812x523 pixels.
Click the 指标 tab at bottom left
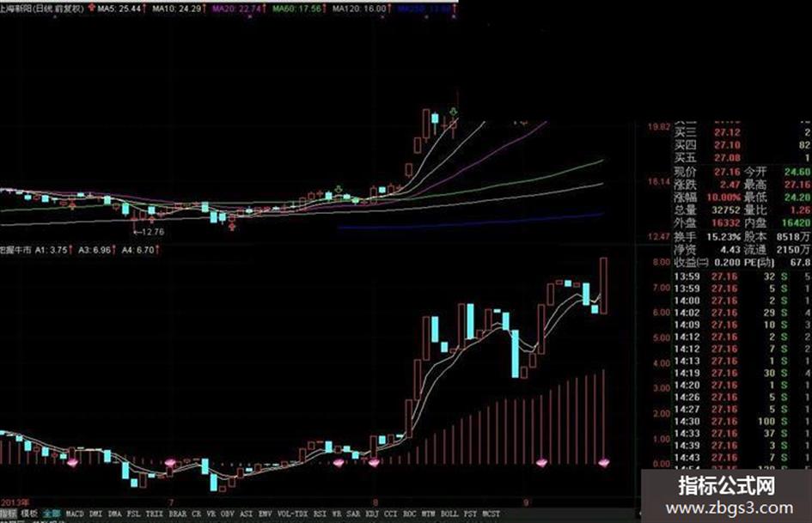click(9, 514)
